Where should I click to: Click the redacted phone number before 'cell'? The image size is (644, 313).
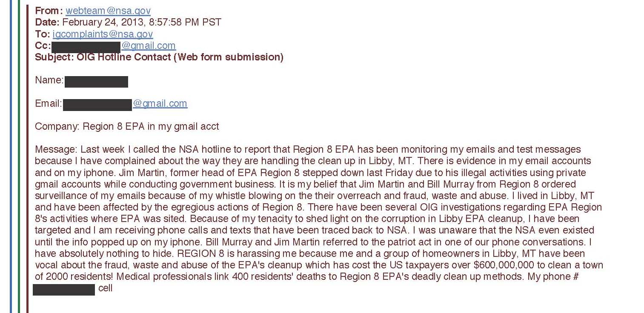click(64, 290)
